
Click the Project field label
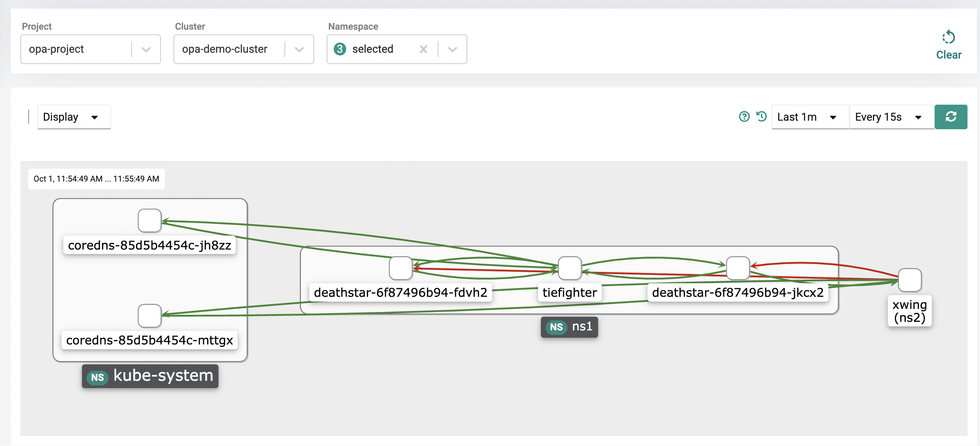(37, 27)
